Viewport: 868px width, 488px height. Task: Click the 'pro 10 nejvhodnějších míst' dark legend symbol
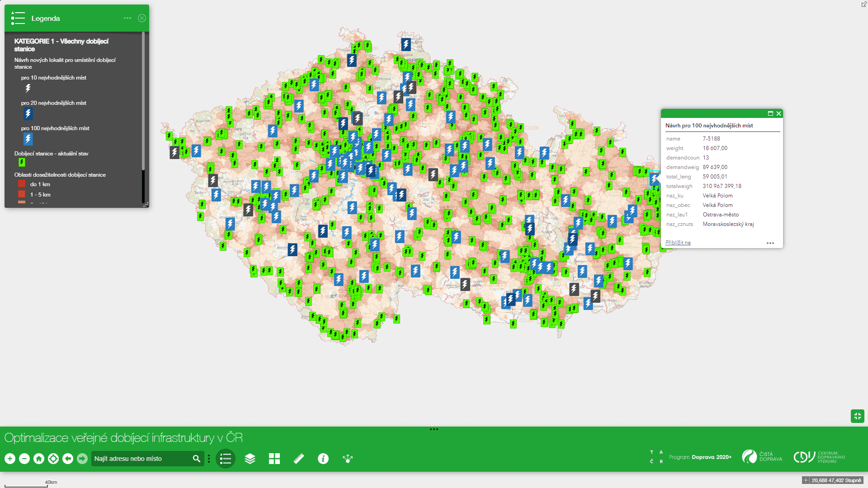[x=28, y=88]
